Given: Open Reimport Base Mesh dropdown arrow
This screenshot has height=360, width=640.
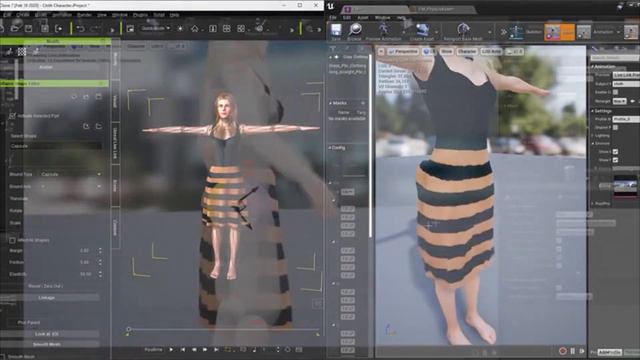Looking at the screenshot, I should 489,32.
